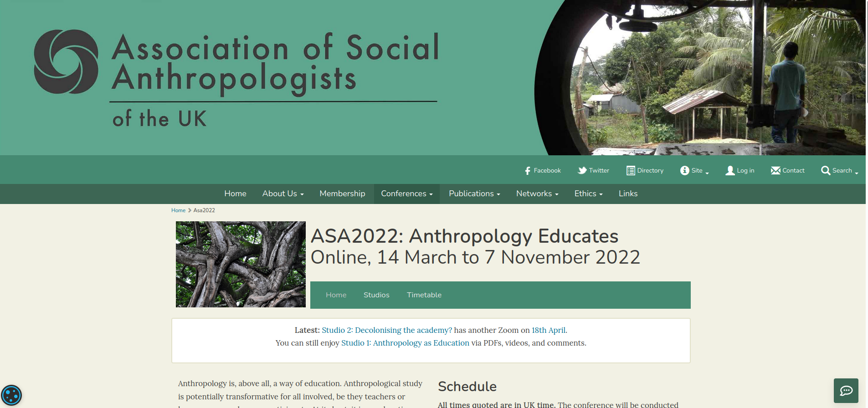This screenshot has width=868, height=408.
Task: Open the Studio 2: Decolonising the academy link
Action: click(386, 330)
